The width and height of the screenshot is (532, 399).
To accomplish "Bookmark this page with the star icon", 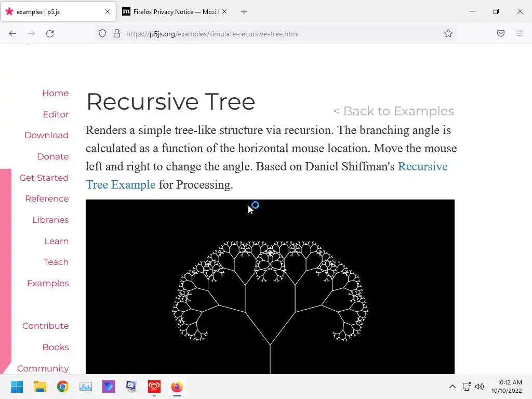I will (448, 34).
